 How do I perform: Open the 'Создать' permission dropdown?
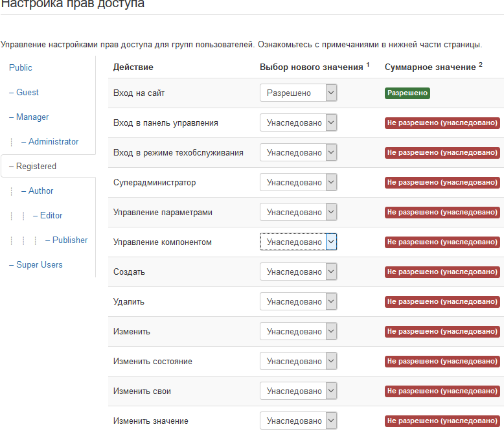(298, 272)
